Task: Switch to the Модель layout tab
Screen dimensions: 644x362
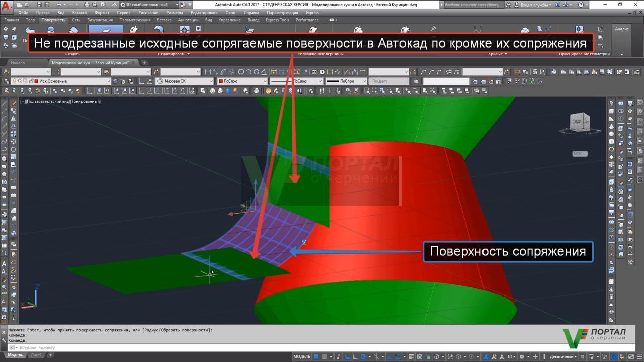Action: click(16, 355)
